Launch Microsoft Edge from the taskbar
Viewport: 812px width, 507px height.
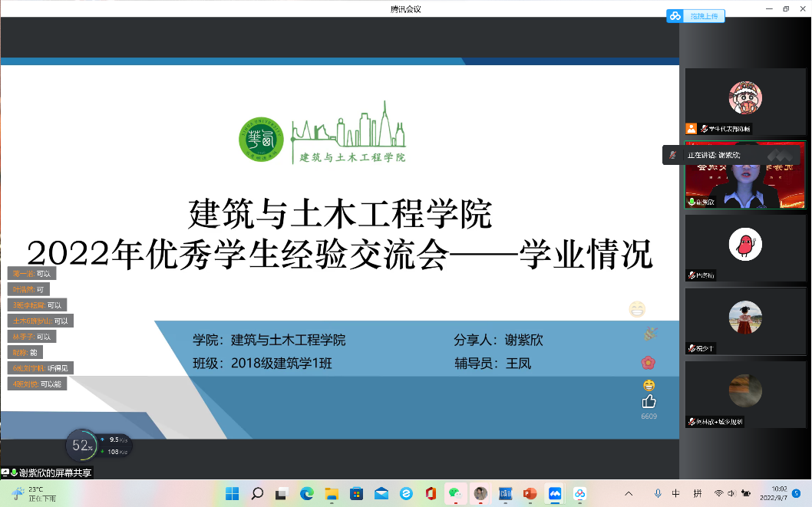coord(306,493)
